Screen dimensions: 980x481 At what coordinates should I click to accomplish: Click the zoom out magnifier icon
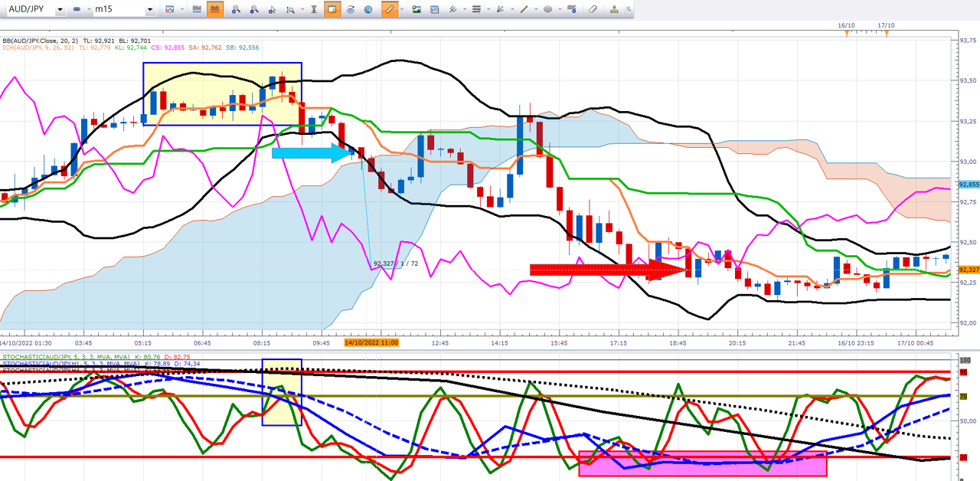[x=253, y=10]
